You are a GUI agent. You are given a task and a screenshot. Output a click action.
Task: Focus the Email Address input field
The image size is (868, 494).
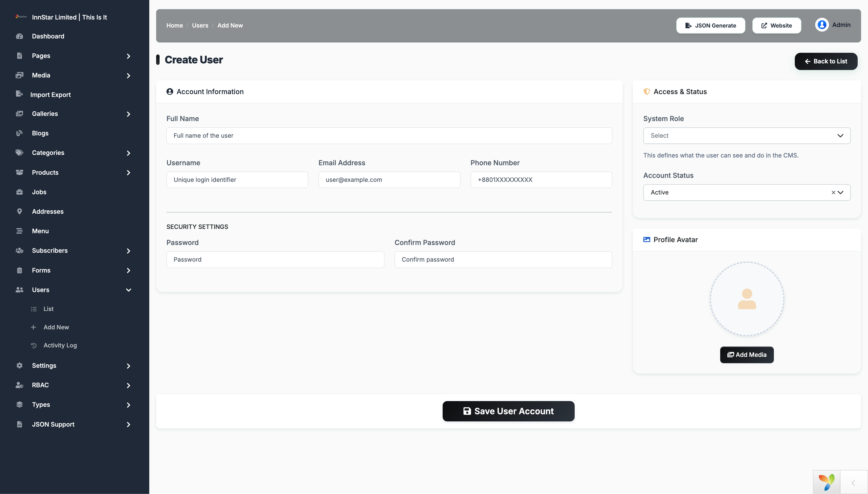click(389, 180)
